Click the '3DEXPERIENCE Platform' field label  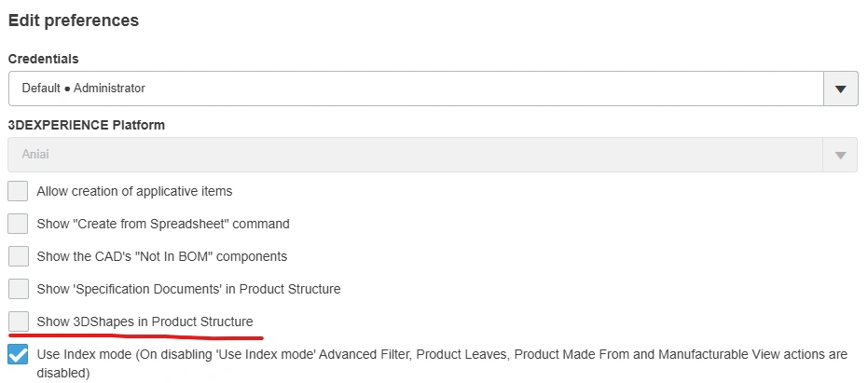pyautogui.click(x=86, y=124)
